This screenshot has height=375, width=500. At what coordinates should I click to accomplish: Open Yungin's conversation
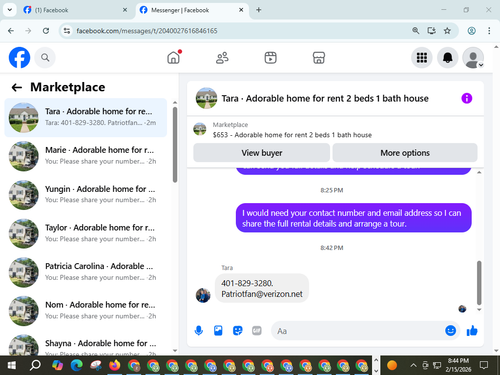click(x=86, y=195)
